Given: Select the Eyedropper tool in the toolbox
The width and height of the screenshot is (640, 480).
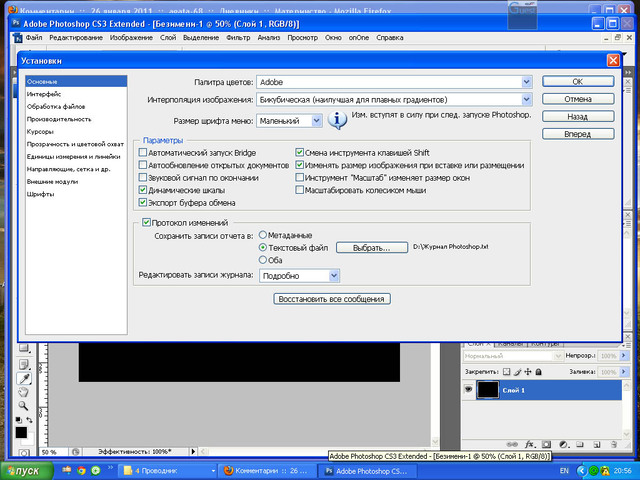Looking at the screenshot, I should pos(24,378).
